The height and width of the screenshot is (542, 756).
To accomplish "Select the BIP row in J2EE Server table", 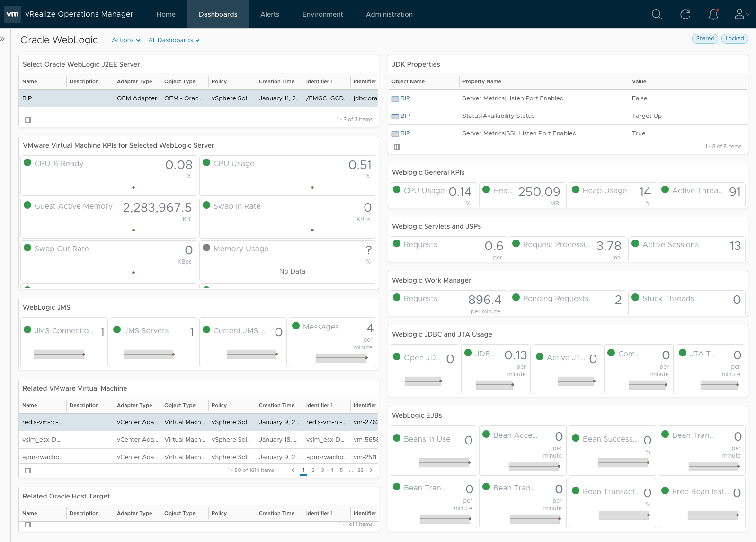I will 199,98.
